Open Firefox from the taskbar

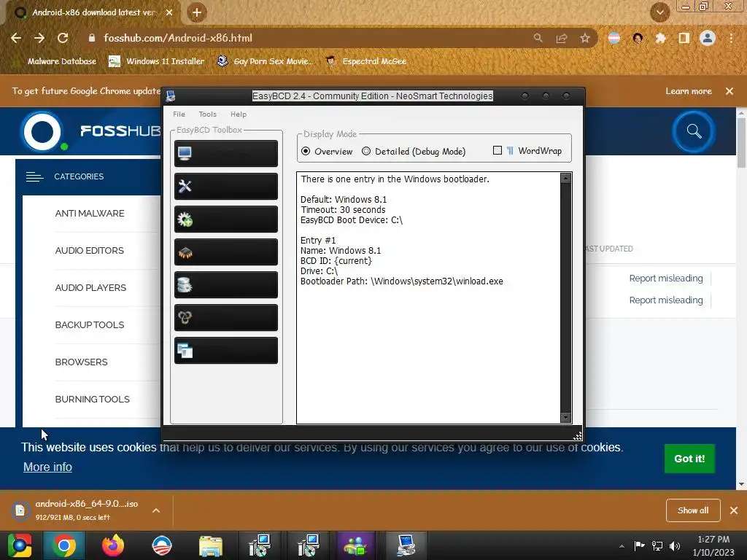click(x=113, y=545)
